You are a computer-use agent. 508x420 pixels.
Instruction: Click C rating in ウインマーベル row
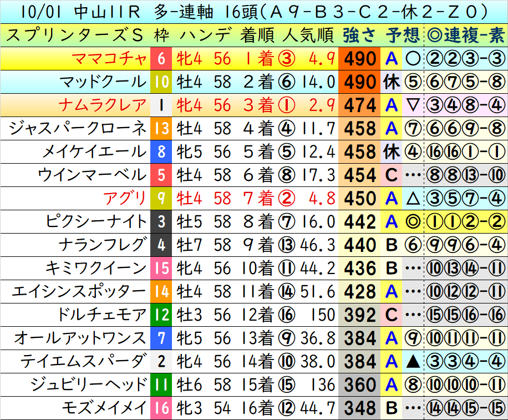pyautogui.click(x=392, y=175)
